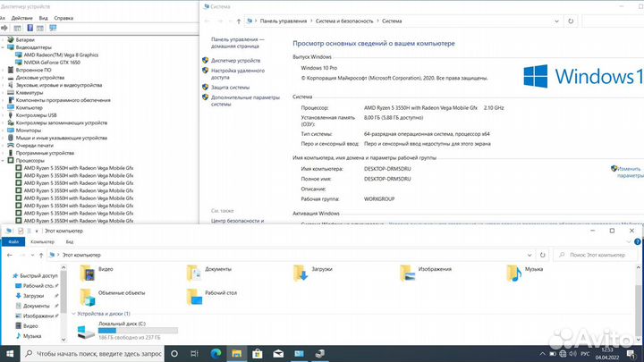The width and height of the screenshot is (644, 362).
Task: Open the Музыка folder in main pane
Action: coord(525,273)
